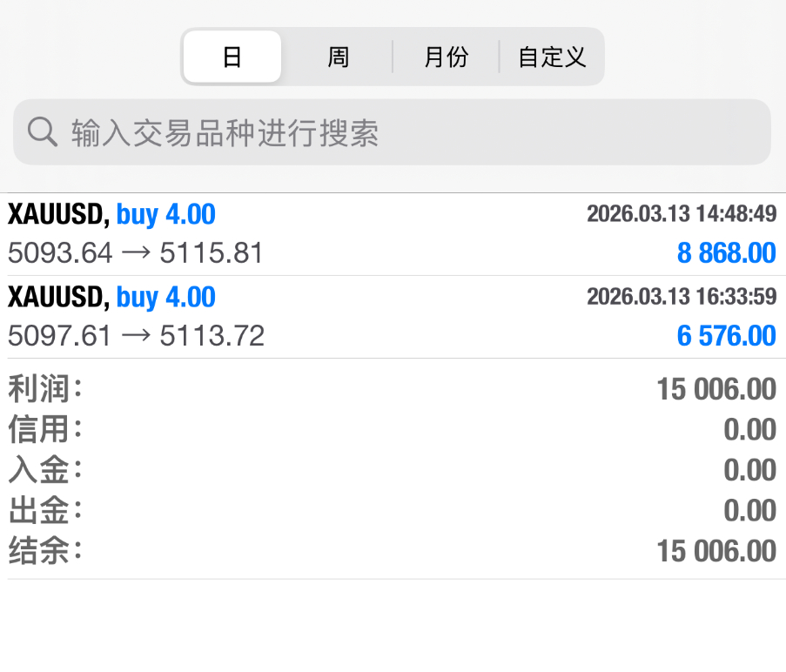Tap the price range 5093.64 → 5115.81
Viewport: 786px width, 672px height.
135,252
